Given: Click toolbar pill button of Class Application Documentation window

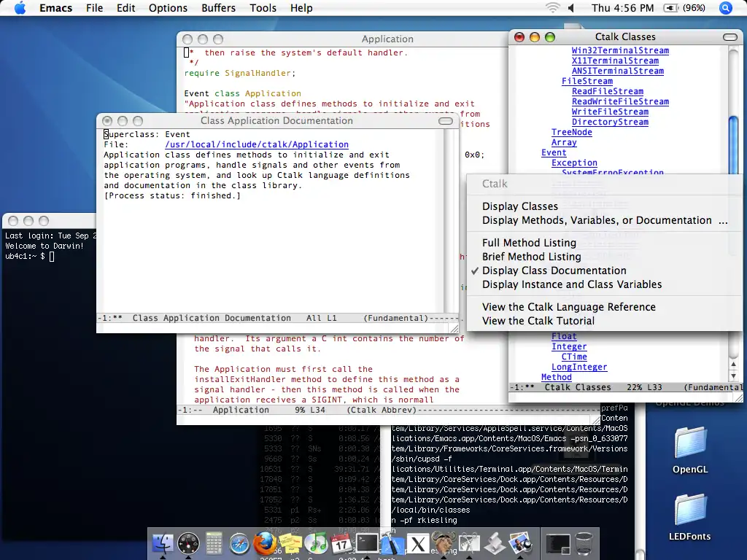Looking at the screenshot, I should [x=446, y=121].
